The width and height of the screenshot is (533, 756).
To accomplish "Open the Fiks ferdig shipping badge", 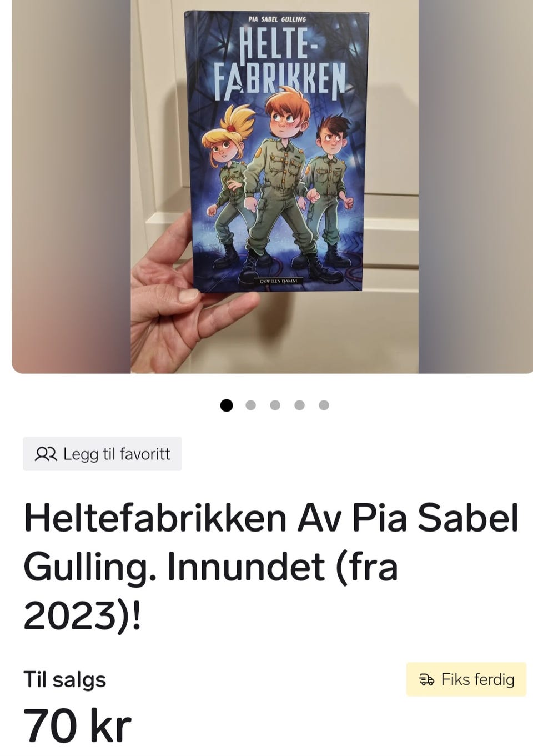I will (466, 679).
